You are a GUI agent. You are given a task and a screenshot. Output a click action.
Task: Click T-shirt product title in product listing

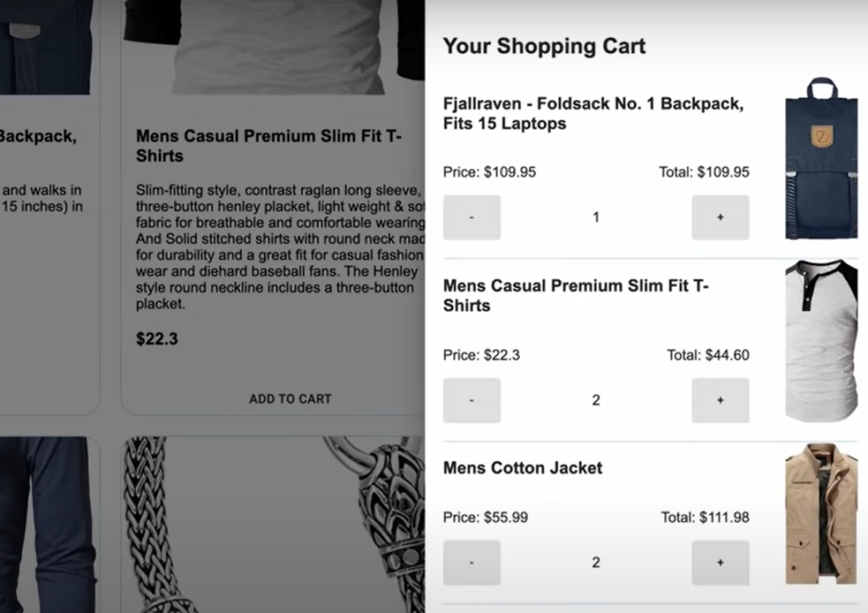(x=269, y=146)
